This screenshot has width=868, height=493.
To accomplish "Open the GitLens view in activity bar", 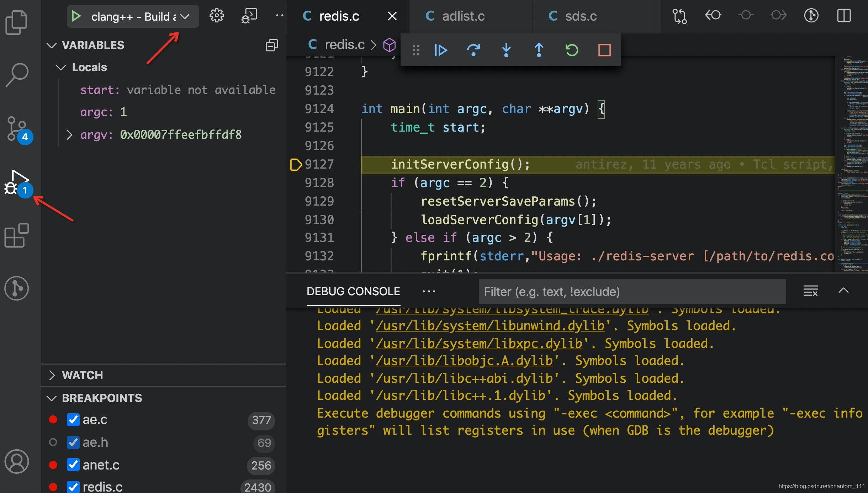I will [16, 288].
